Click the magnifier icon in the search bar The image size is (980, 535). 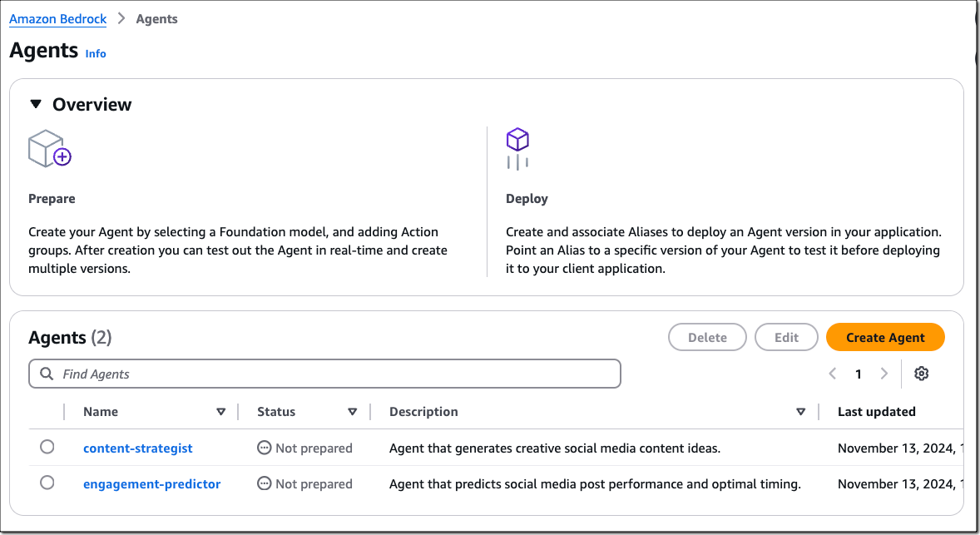[x=47, y=374]
